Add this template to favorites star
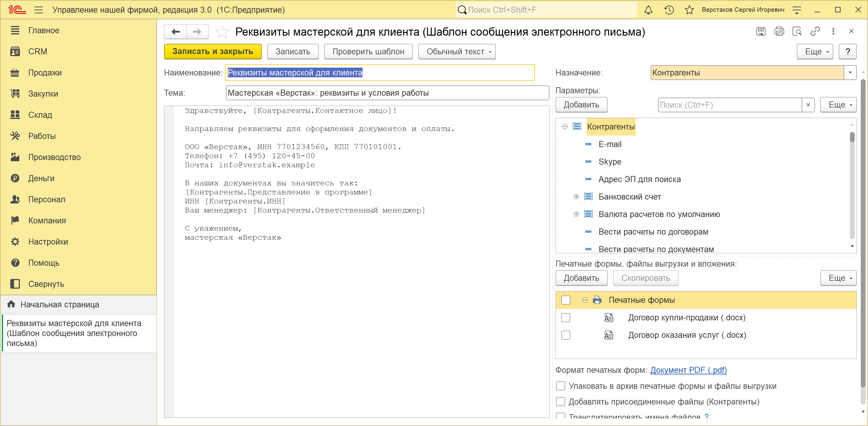This screenshot has height=426, width=868. tap(222, 32)
